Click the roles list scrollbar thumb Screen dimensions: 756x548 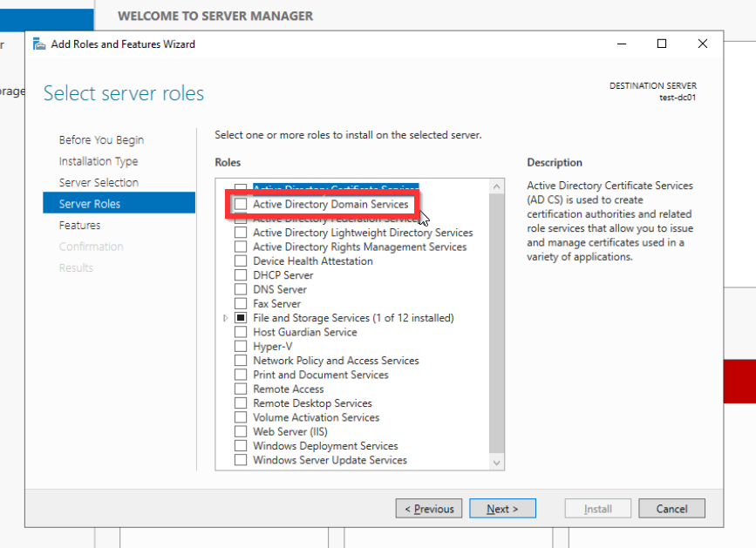pyautogui.click(x=497, y=323)
